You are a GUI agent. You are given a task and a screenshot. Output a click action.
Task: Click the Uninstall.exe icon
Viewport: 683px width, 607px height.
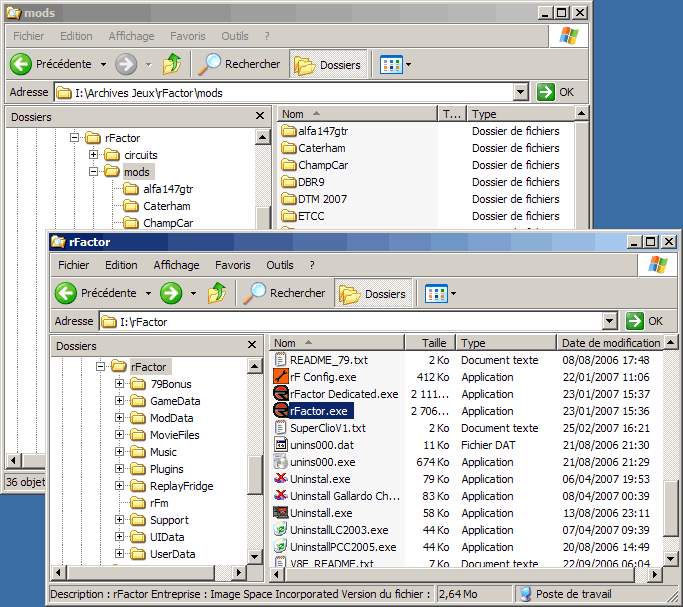point(281,512)
